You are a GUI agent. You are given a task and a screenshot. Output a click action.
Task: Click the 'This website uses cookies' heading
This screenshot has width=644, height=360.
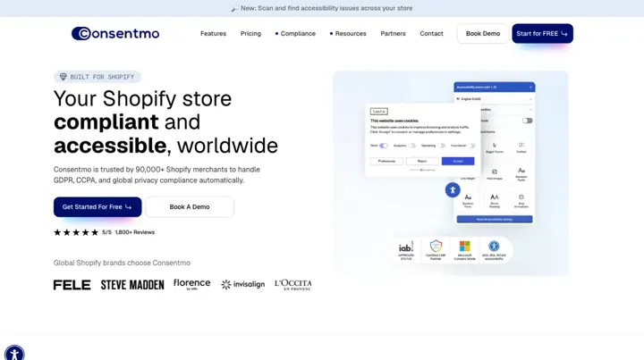(x=394, y=121)
